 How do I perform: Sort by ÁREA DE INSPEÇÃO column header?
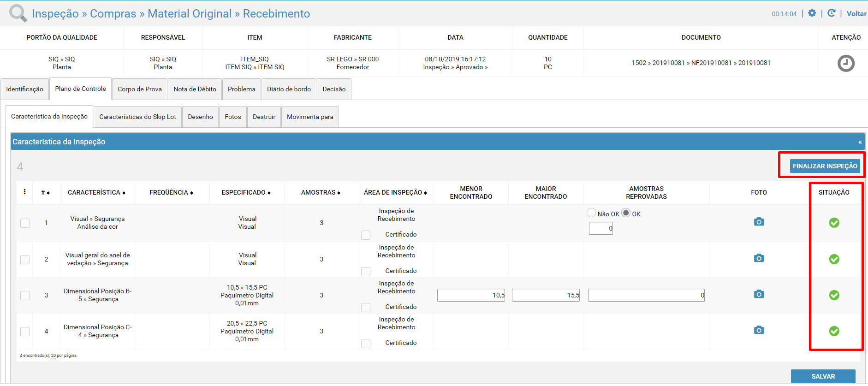(x=395, y=192)
